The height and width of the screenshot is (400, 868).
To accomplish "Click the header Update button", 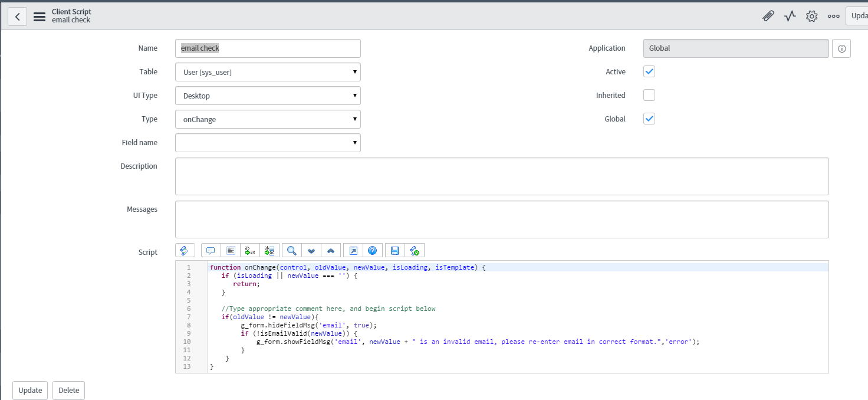I will (x=857, y=16).
